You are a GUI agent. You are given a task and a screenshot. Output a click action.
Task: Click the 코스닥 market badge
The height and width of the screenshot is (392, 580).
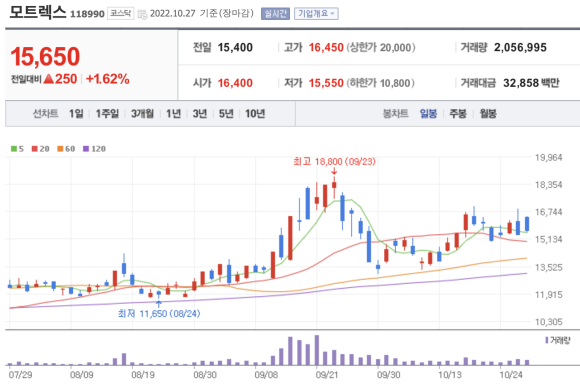(x=121, y=13)
